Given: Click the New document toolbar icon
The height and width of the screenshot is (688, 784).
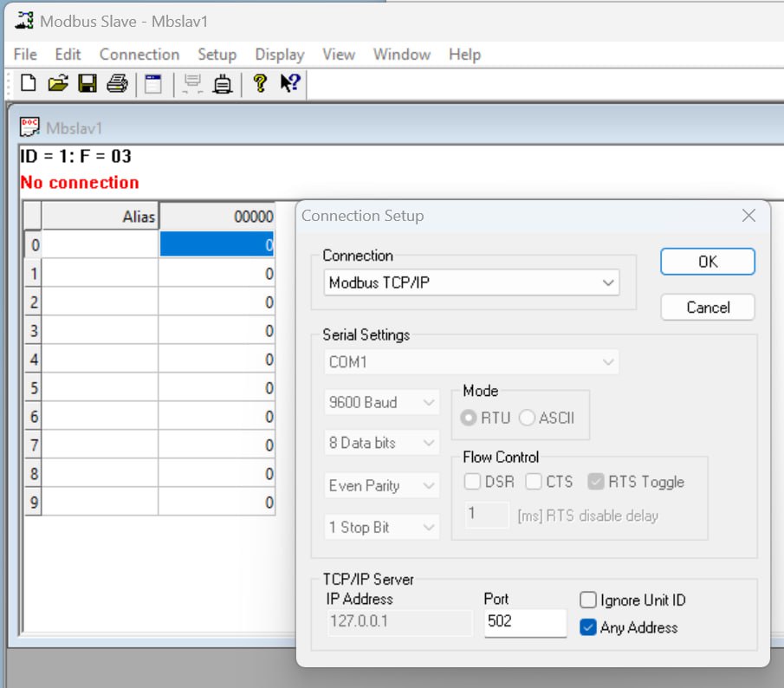Looking at the screenshot, I should tap(28, 83).
